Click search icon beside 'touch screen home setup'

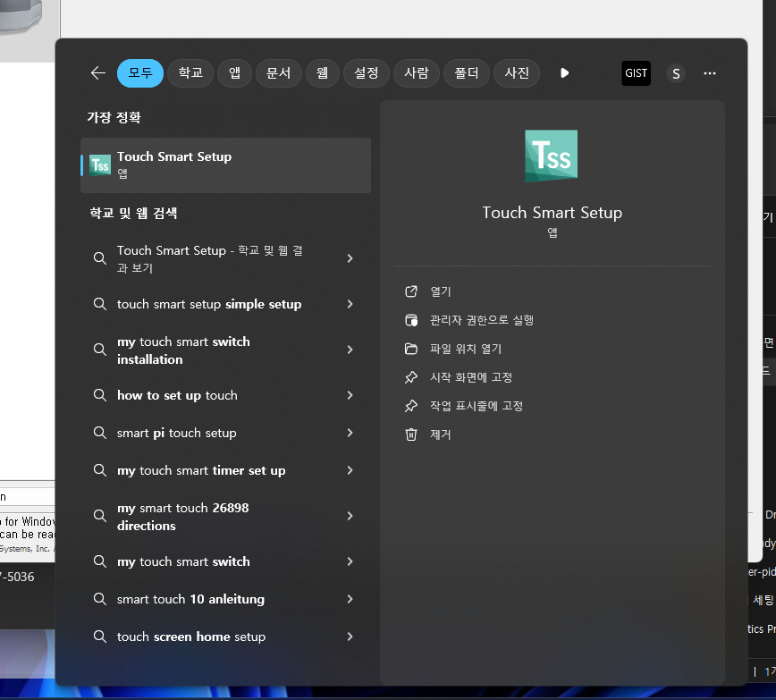[x=100, y=637]
